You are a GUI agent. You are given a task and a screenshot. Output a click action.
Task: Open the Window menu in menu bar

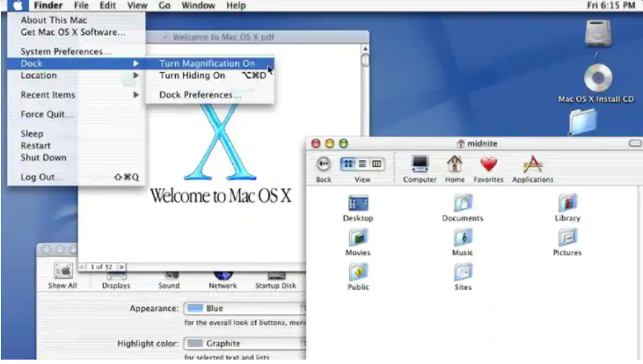[x=198, y=5]
